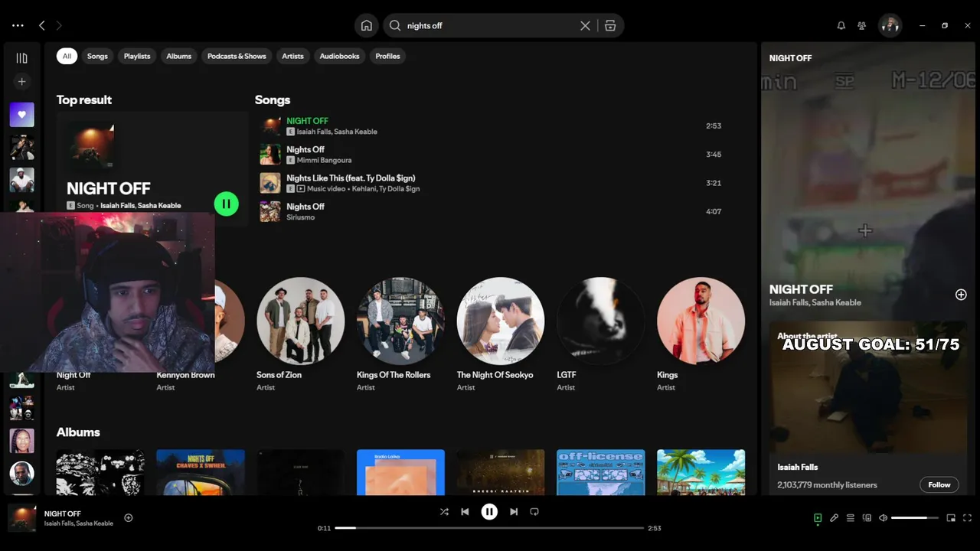Skip to previous track
The width and height of the screenshot is (980, 551).
[x=465, y=511]
